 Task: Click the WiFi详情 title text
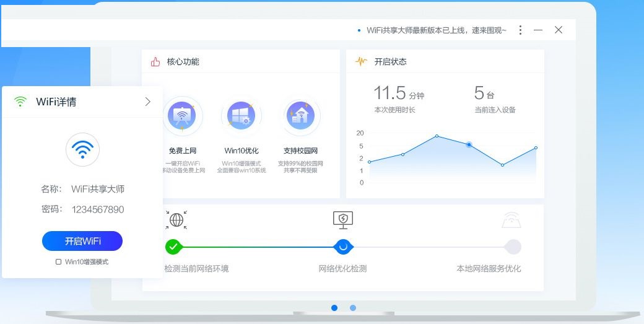tap(56, 102)
